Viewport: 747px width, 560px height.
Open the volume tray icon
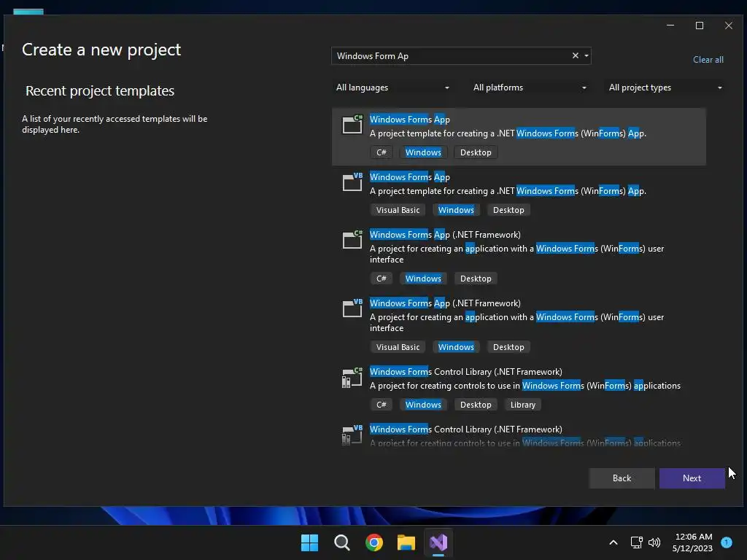tap(654, 542)
